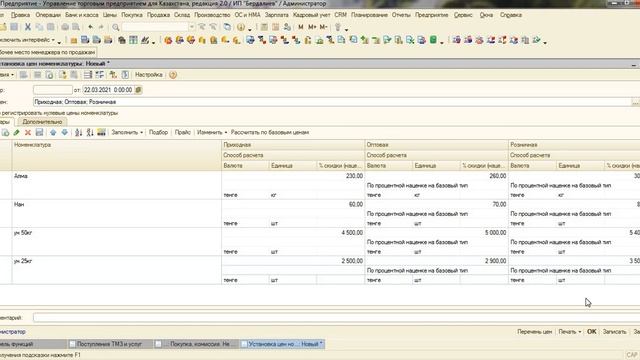The image size is (640, 360).
Task: Select the Нан nomenclature row
Action: point(117,213)
